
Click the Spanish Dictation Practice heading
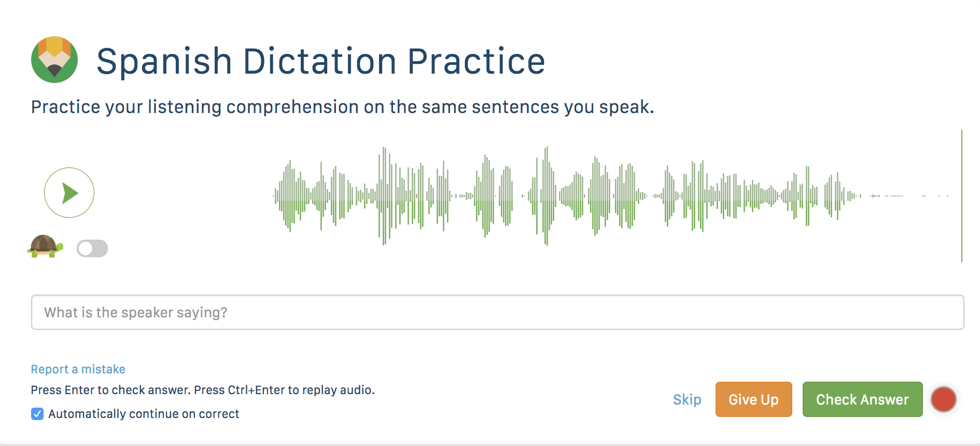pos(320,61)
